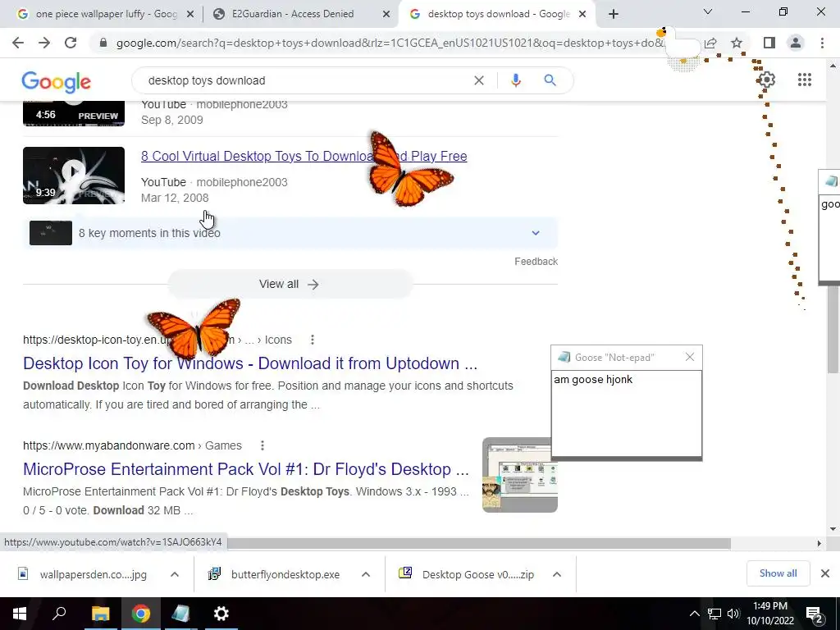Open a new browser tab
This screenshot has height=630, width=840.
click(614, 14)
